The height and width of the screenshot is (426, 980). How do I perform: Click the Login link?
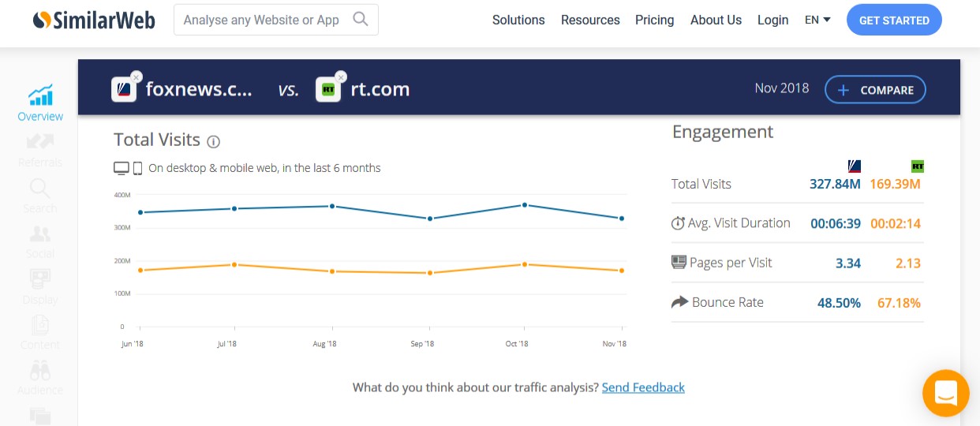tap(772, 20)
